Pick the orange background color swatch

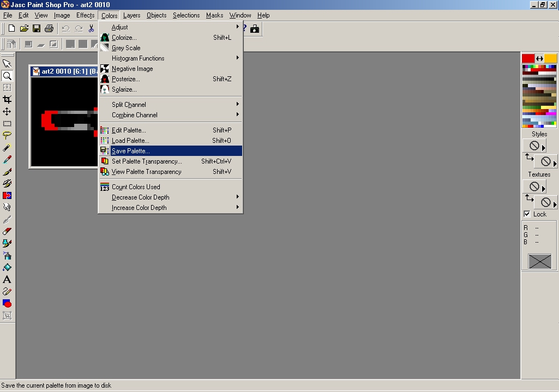point(550,58)
